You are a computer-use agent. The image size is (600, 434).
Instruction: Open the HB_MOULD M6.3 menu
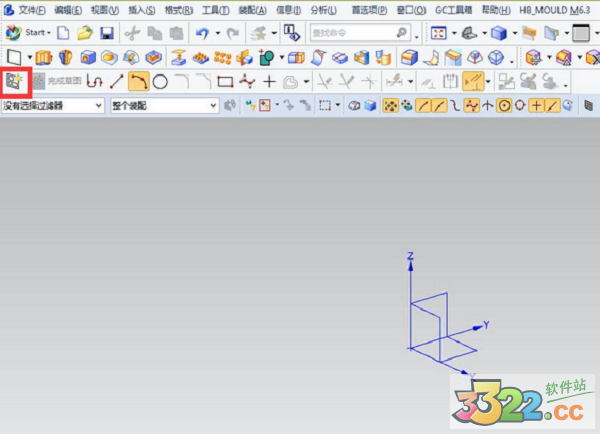tap(555, 10)
